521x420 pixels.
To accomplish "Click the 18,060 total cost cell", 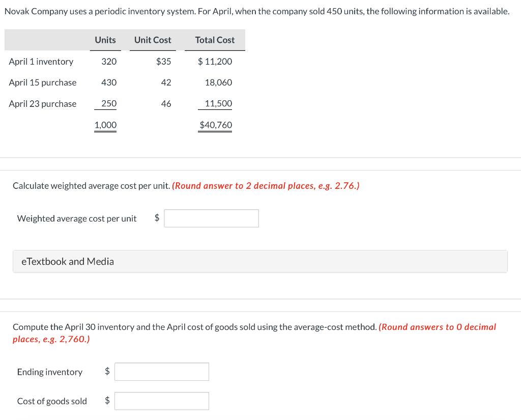I will coord(218,82).
